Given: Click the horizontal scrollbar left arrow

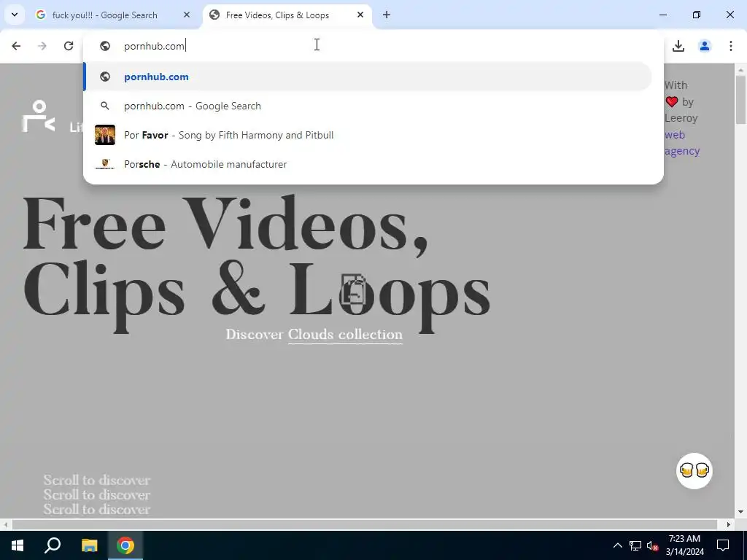Looking at the screenshot, I should [x=6, y=524].
